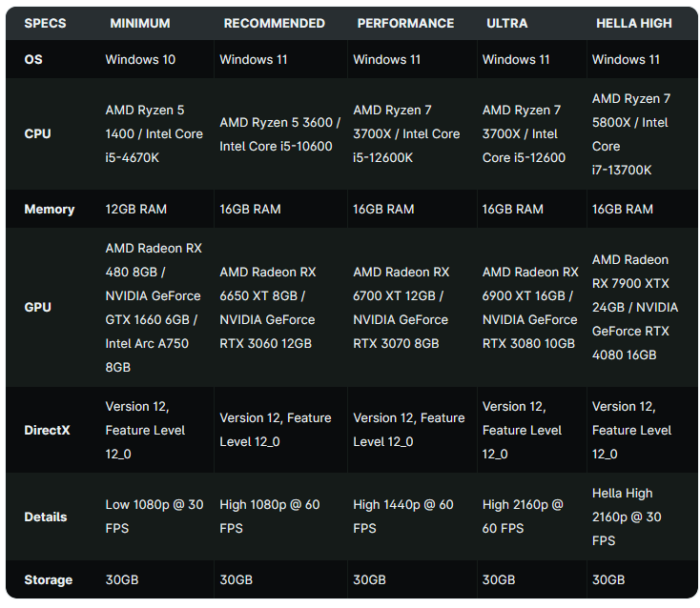Viewport: 700px width, 608px height.
Task: Click the Ryzen 7 5800X CPU cell
Action: [631, 134]
